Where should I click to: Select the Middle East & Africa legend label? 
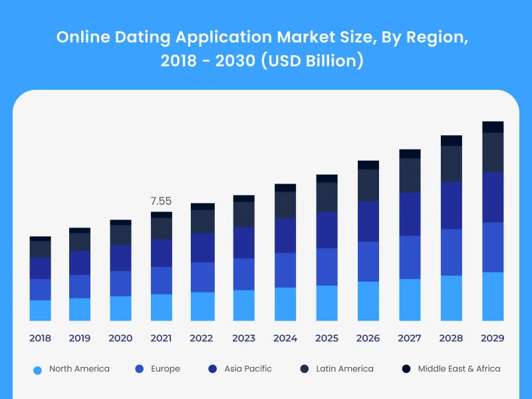pos(459,369)
